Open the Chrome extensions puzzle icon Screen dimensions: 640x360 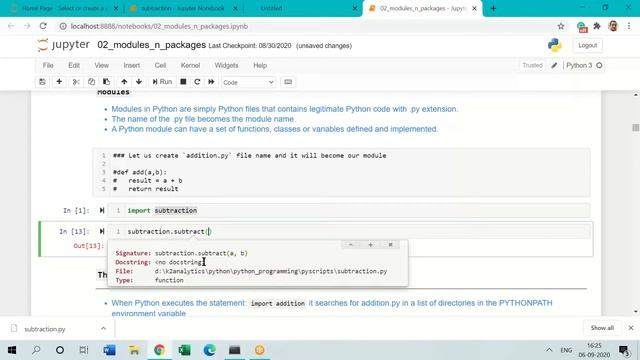point(597,26)
